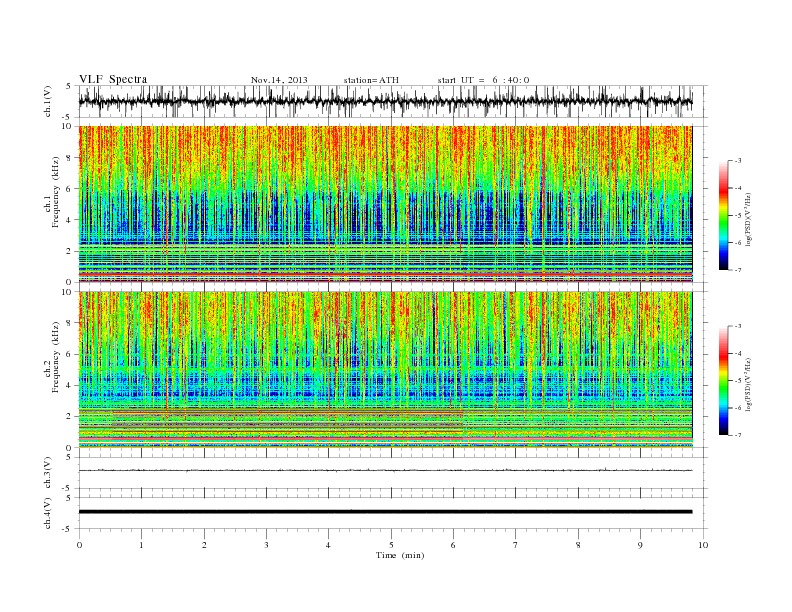Click the 'start UT = 6 :40: 0' label

pyautogui.click(x=483, y=80)
